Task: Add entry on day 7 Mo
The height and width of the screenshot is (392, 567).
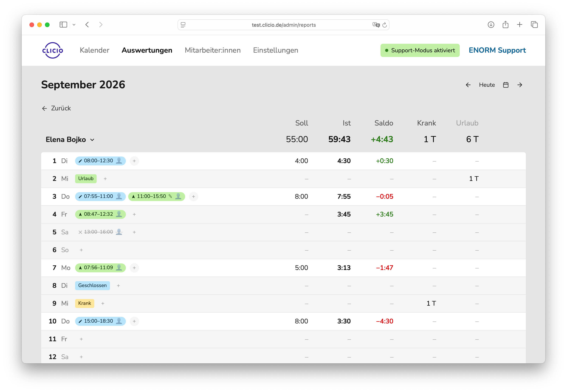Action: pyautogui.click(x=134, y=268)
